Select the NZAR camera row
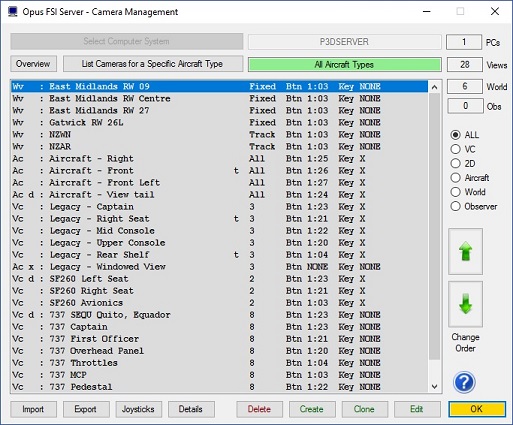 click(x=220, y=147)
